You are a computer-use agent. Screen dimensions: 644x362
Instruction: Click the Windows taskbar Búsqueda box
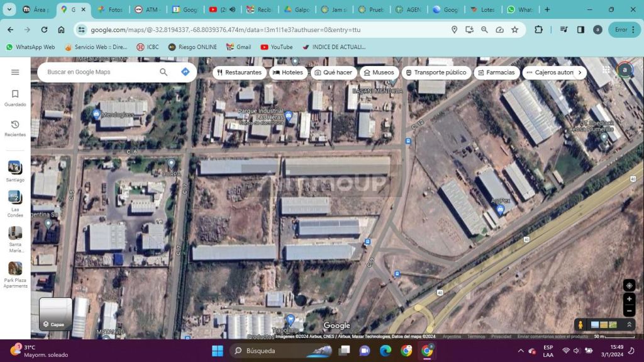click(x=280, y=351)
